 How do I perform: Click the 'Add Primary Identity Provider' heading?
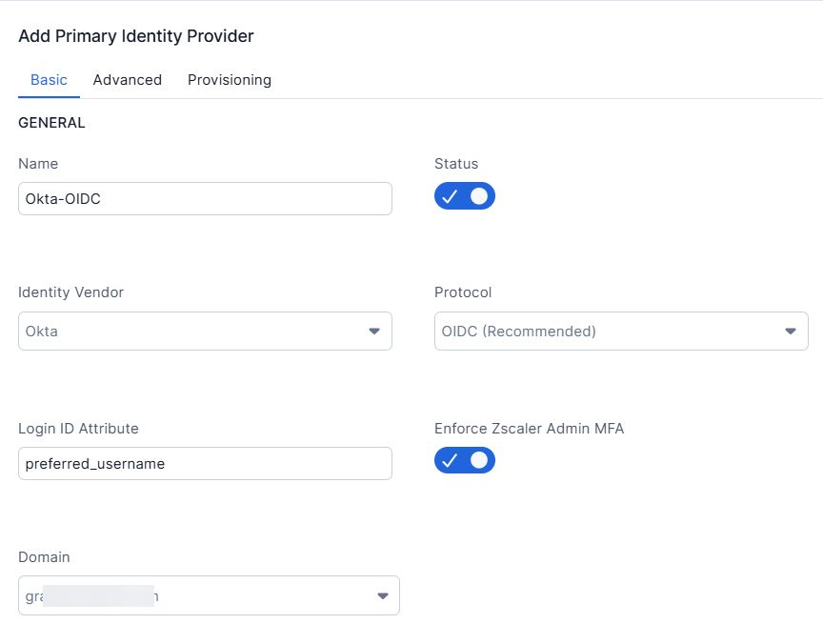(x=136, y=36)
